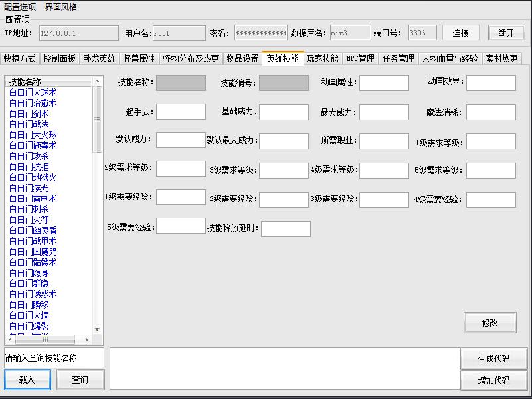This screenshot has width=532, height=399.
Task: Click the 载入 button
Action: (27, 380)
